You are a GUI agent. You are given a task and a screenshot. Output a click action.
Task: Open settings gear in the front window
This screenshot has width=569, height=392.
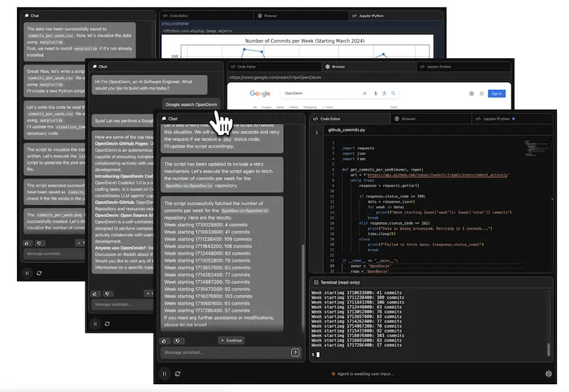(x=548, y=374)
